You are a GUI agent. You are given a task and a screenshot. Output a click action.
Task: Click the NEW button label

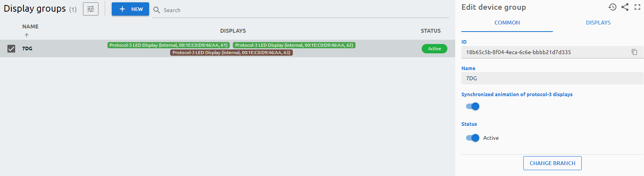(137, 9)
